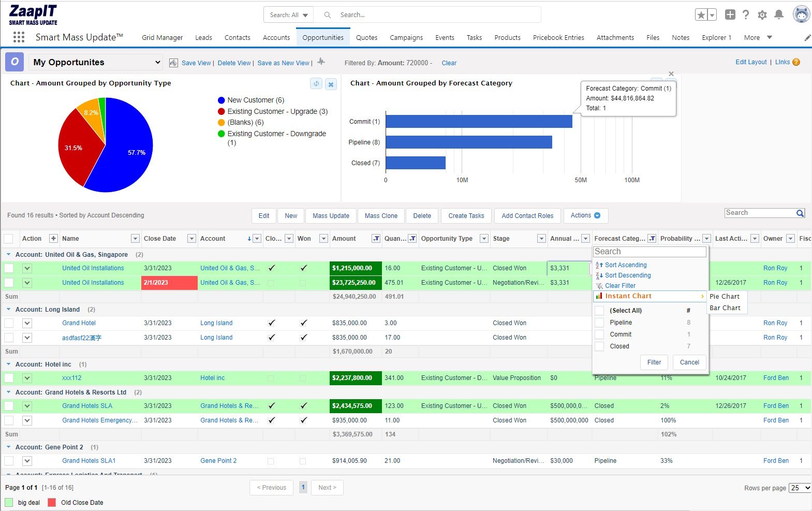Click the global add plus icon
This screenshot has width=812, height=511.
730,15
